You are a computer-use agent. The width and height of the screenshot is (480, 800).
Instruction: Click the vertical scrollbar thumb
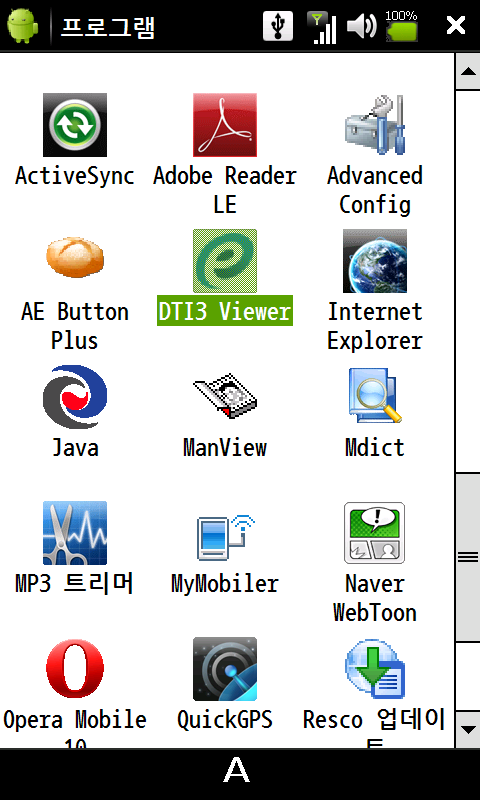point(468,557)
